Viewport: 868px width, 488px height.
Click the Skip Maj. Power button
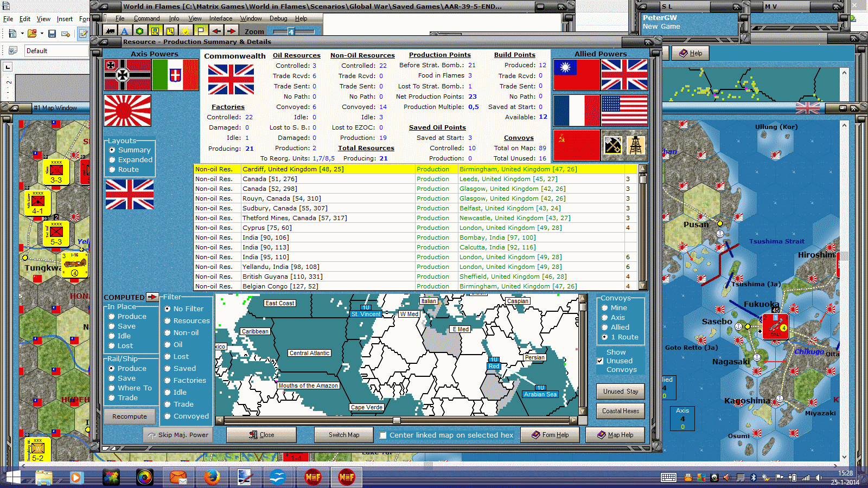pyautogui.click(x=177, y=435)
